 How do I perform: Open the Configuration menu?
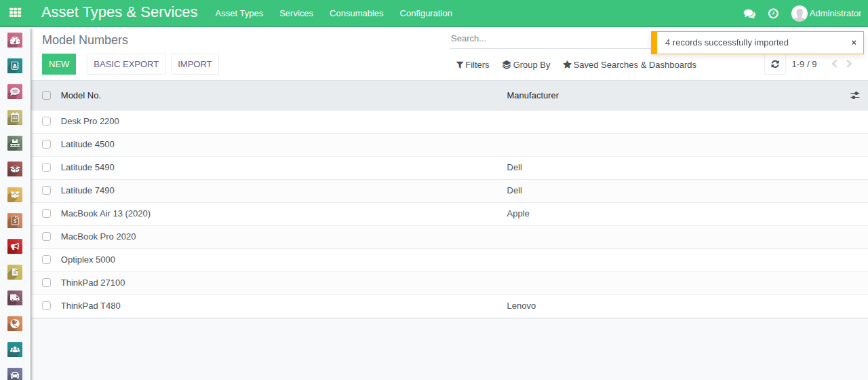[x=426, y=14]
